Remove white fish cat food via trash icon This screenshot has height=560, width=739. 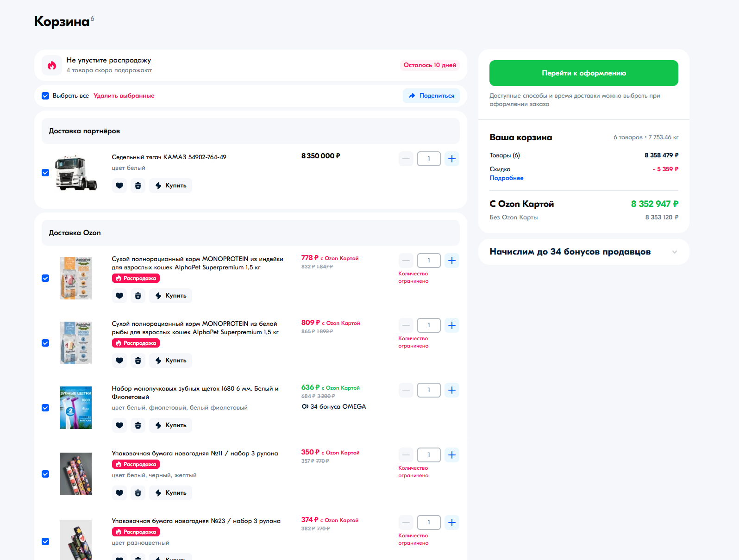tap(138, 361)
